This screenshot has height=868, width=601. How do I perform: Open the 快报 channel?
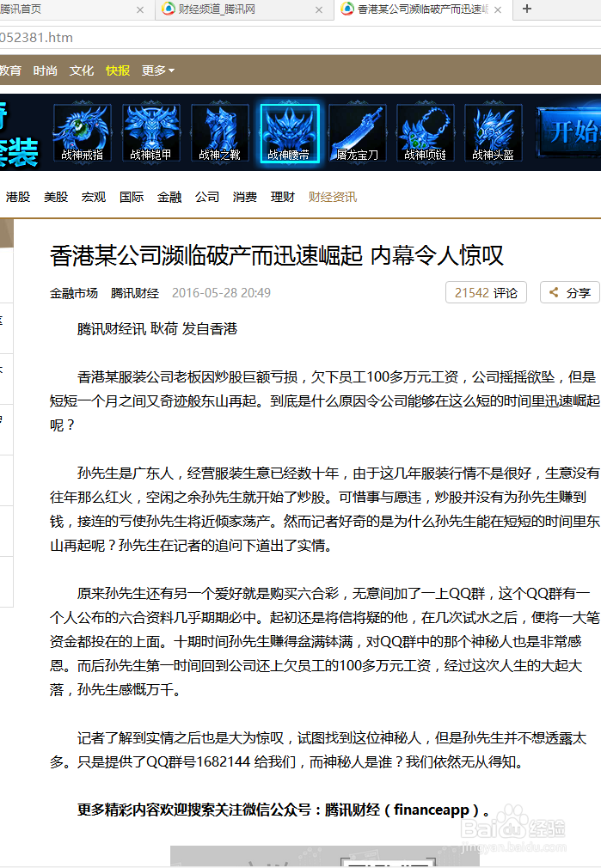(x=118, y=70)
